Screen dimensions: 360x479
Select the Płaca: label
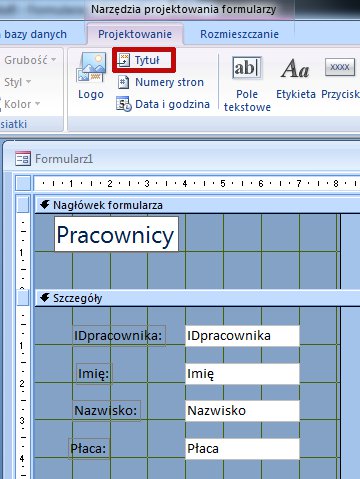89,448
